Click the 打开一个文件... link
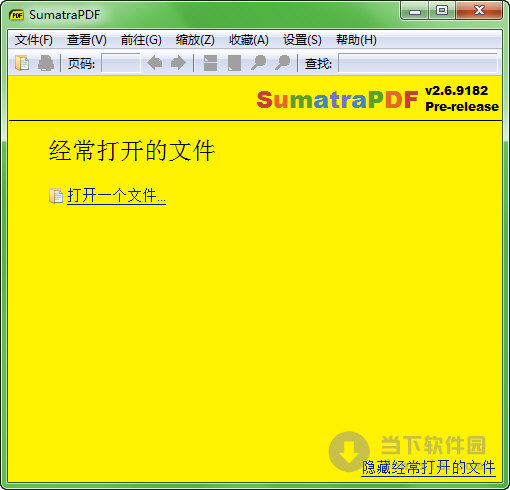This screenshot has height=490, width=510. pos(117,196)
